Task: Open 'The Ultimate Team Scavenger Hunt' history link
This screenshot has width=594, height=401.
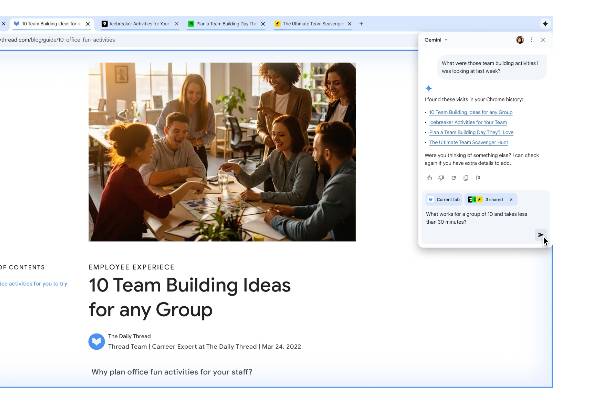Action: (468, 142)
